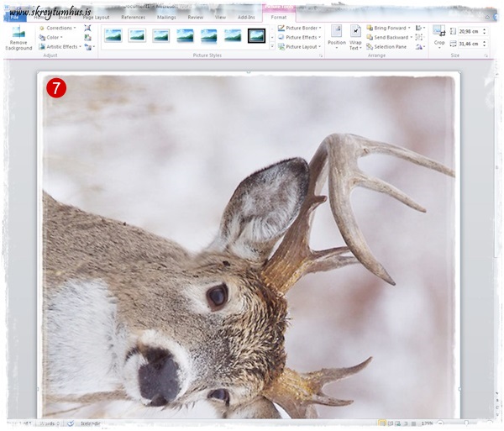Click the Crop tool icon
This screenshot has height=431, width=504.
pyautogui.click(x=439, y=33)
